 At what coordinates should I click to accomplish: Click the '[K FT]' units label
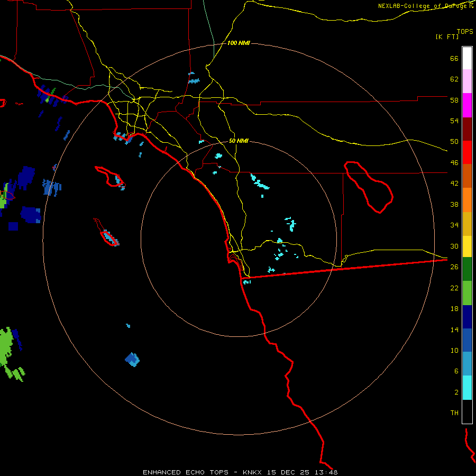[447, 36]
